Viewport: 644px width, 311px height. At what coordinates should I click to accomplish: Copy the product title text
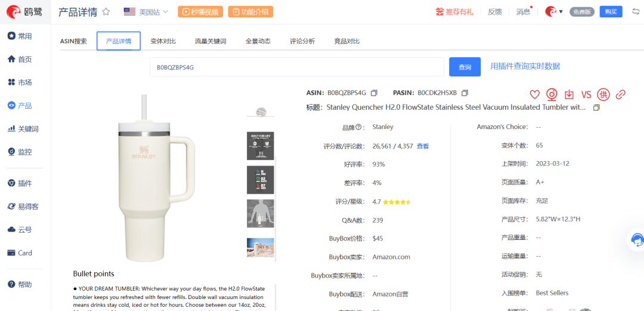(596, 108)
